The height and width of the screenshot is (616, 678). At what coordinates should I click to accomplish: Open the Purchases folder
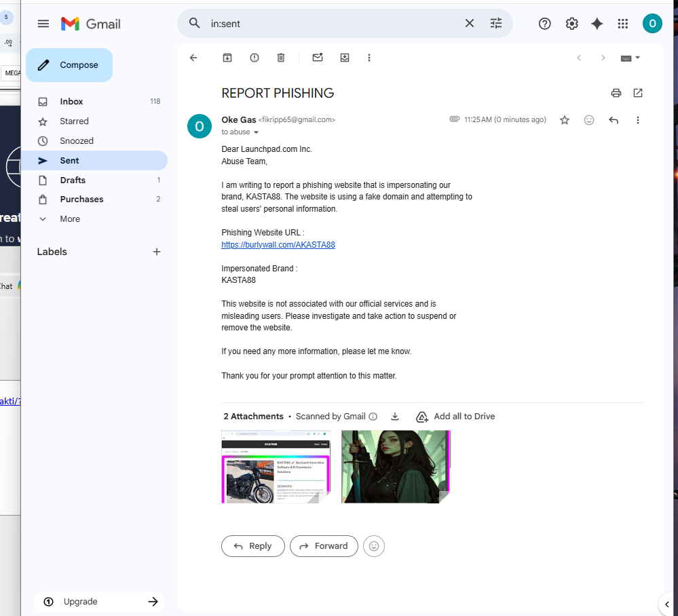(94, 199)
